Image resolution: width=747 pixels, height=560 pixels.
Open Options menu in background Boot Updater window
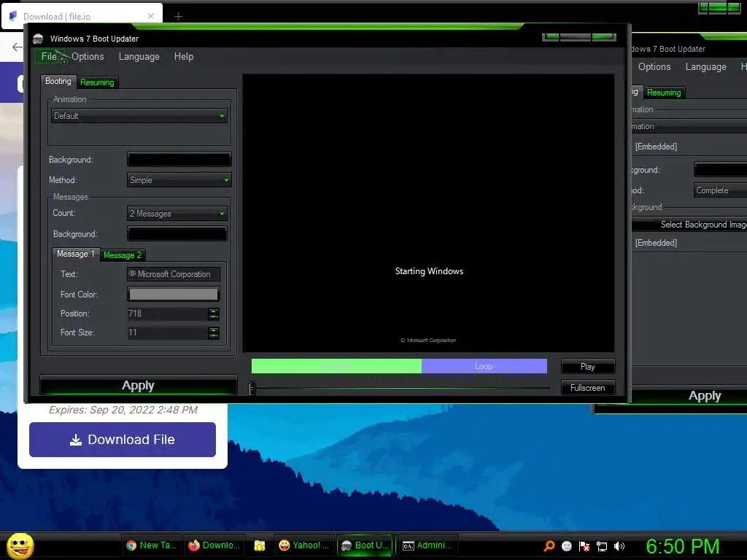pyautogui.click(x=654, y=66)
